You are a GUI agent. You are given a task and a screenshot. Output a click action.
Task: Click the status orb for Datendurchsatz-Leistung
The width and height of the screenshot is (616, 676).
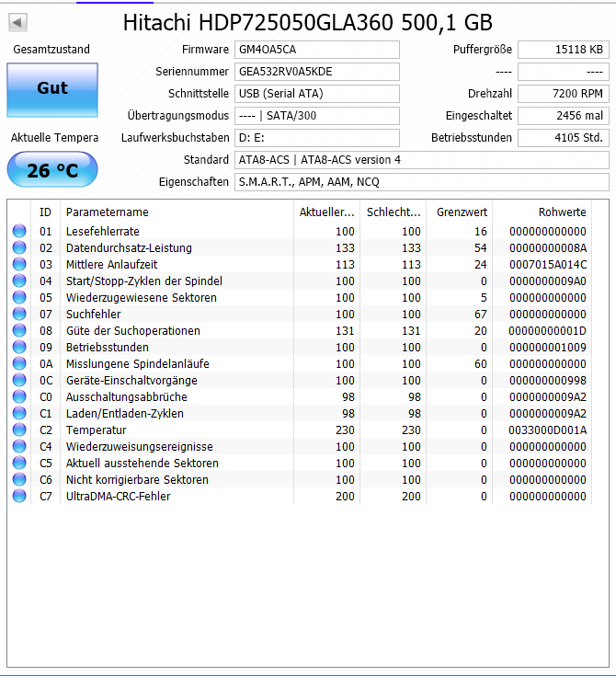pyautogui.click(x=19, y=247)
